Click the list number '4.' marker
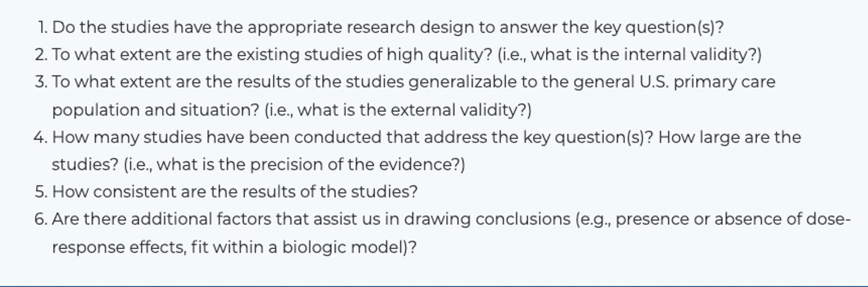The height and width of the screenshot is (287, 868). pos(41,137)
